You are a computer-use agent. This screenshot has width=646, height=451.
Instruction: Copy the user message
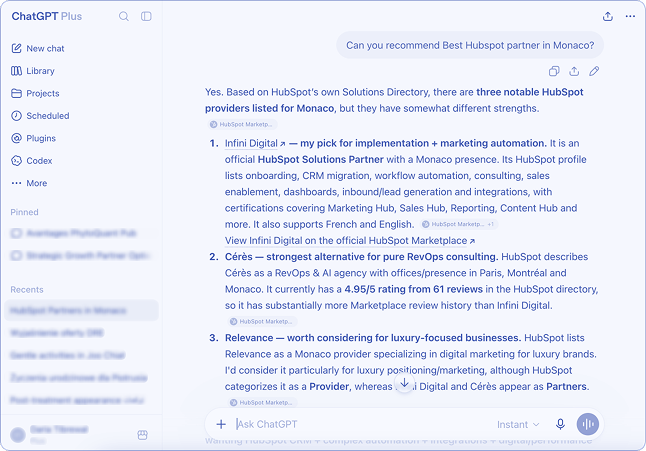554,71
